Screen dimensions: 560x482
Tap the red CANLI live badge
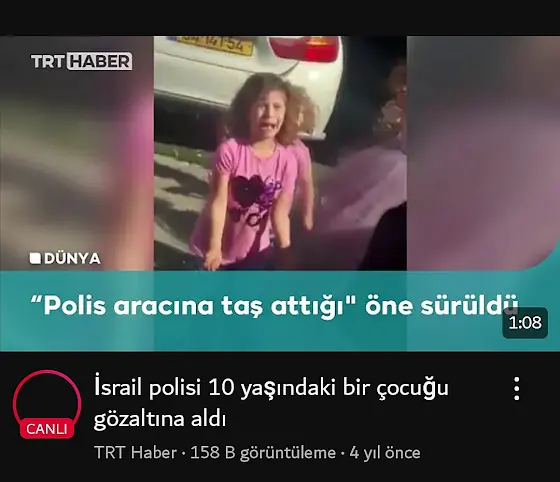point(47,428)
